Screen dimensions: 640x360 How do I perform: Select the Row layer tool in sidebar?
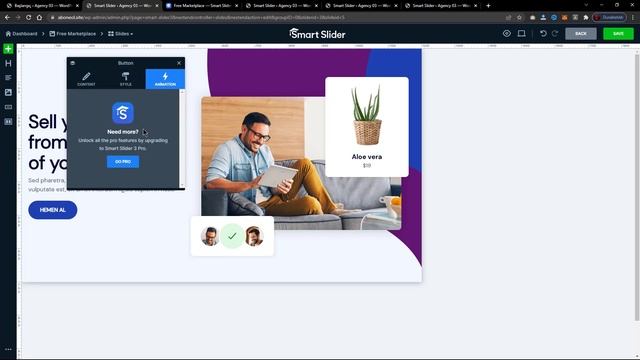click(8, 122)
